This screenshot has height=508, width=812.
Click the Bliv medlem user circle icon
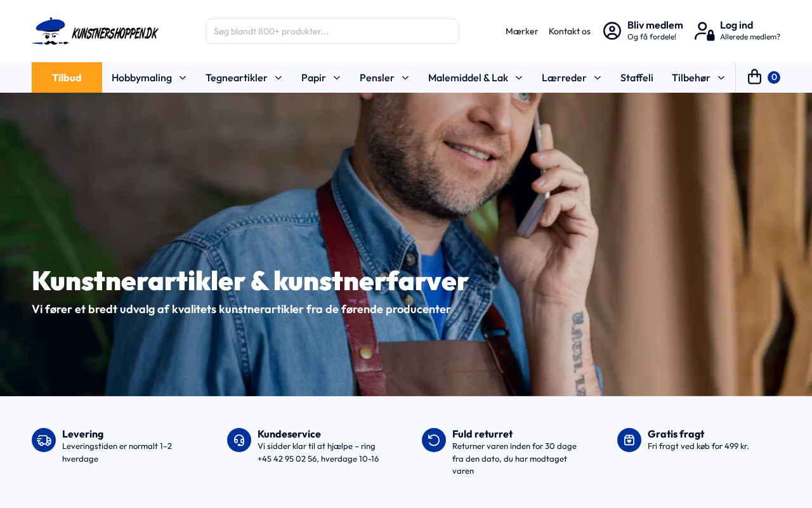[x=612, y=31]
